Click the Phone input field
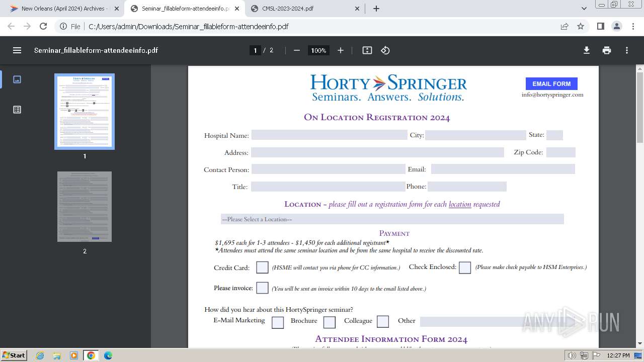This screenshot has height=362, width=644. point(467,187)
